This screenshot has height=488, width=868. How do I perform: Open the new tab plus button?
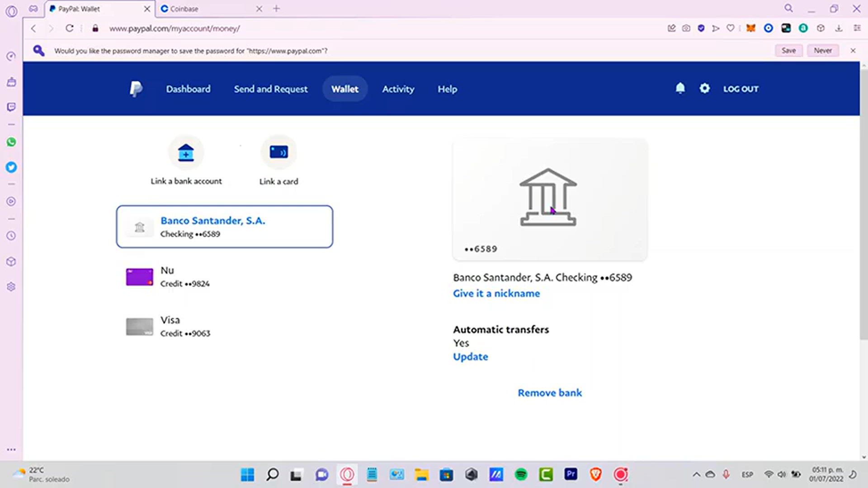276,9
